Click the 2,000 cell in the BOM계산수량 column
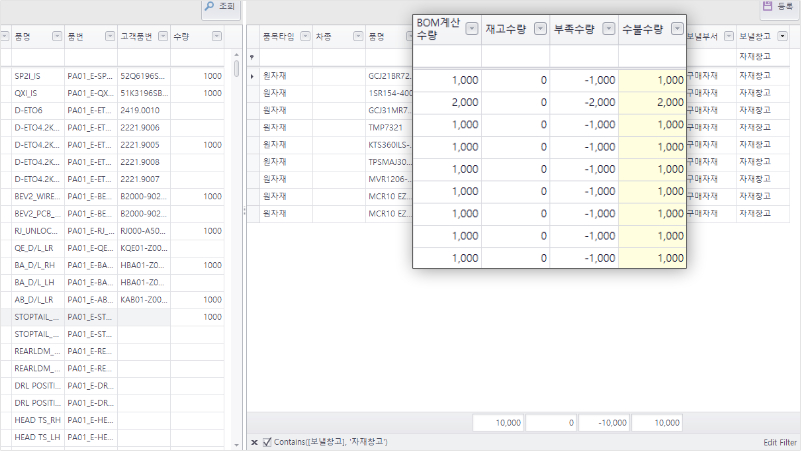 coord(447,102)
